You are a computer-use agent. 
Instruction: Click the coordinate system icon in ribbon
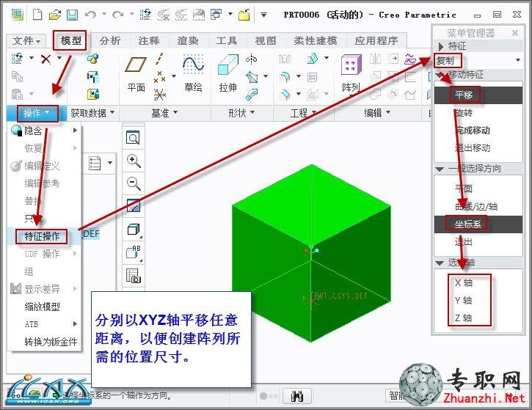click(159, 95)
